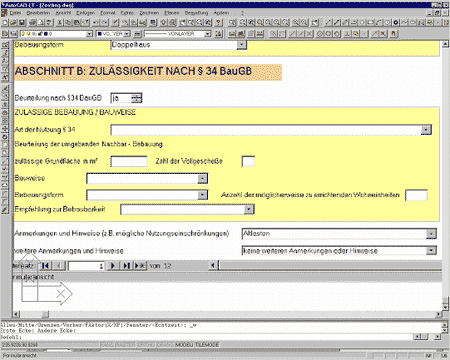Viewport: 450px width, 360px height.
Task: Click the vertical scrollbar up arrow
Action: point(445,44)
